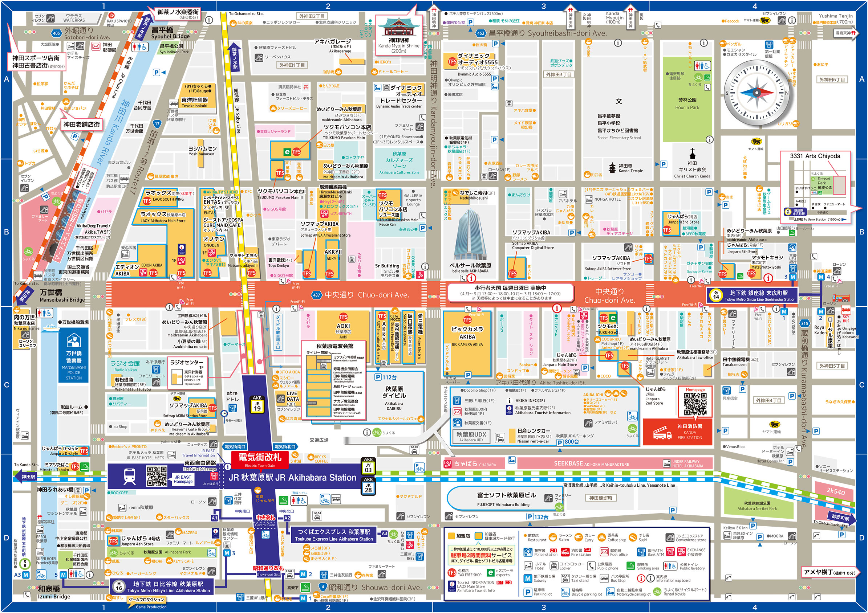Image resolution: width=868 pixels, height=613 pixels.
Task: Click the Public lavatory icon in the legend
Action: pyautogui.click(x=670, y=566)
